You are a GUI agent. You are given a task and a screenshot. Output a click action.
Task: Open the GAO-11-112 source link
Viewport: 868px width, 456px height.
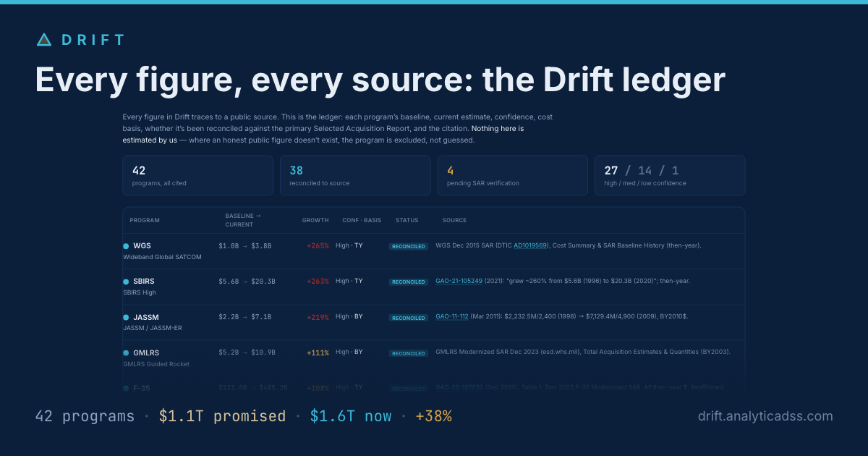452,316
